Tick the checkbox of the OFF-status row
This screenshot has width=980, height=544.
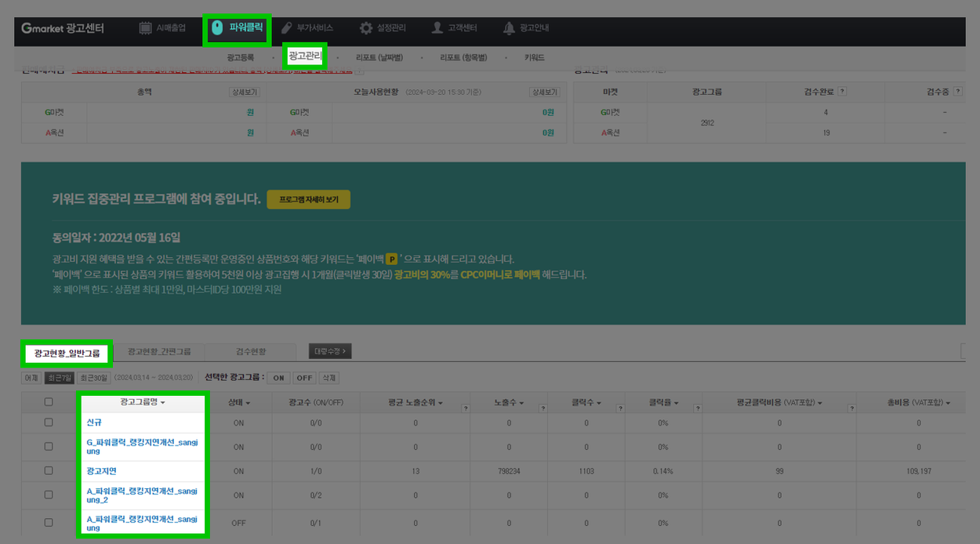coord(49,523)
